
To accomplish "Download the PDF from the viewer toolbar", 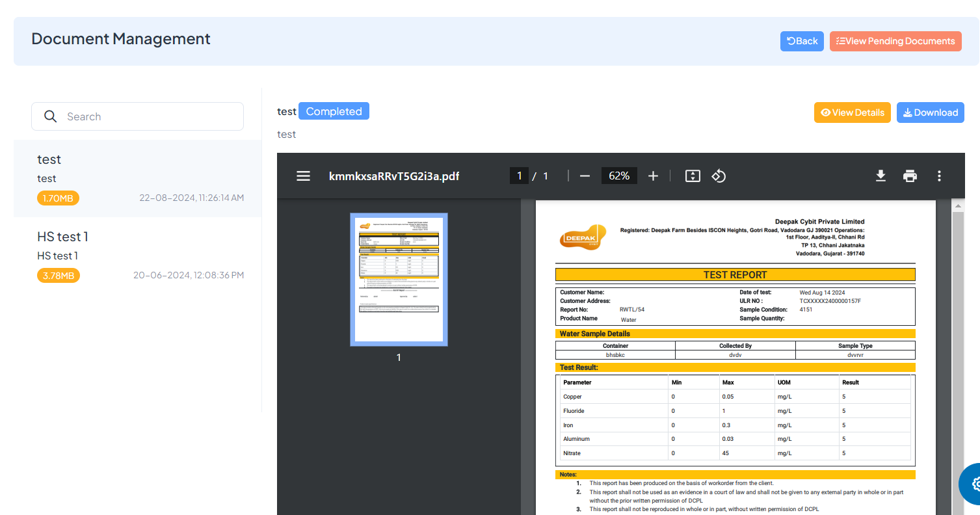I will [881, 176].
